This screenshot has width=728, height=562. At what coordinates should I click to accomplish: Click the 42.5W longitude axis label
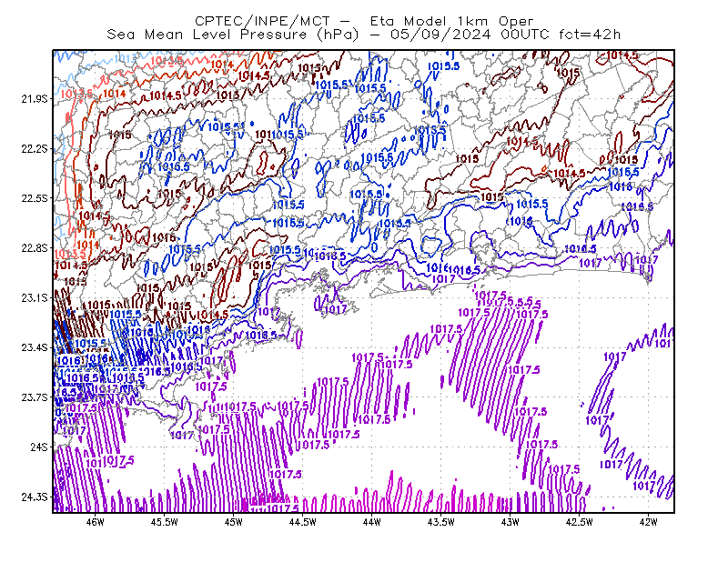pyautogui.click(x=579, y=522)
